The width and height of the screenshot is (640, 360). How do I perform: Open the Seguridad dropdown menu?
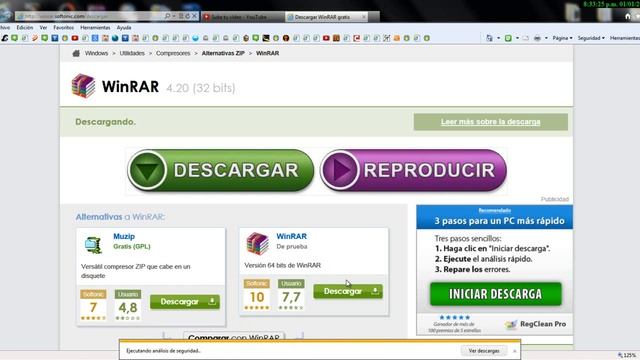591,38
